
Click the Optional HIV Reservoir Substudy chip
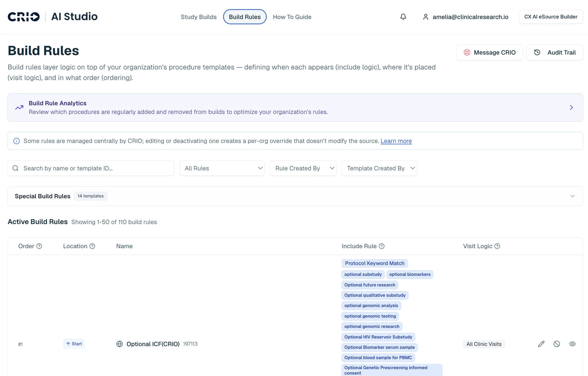click(378, 337)
